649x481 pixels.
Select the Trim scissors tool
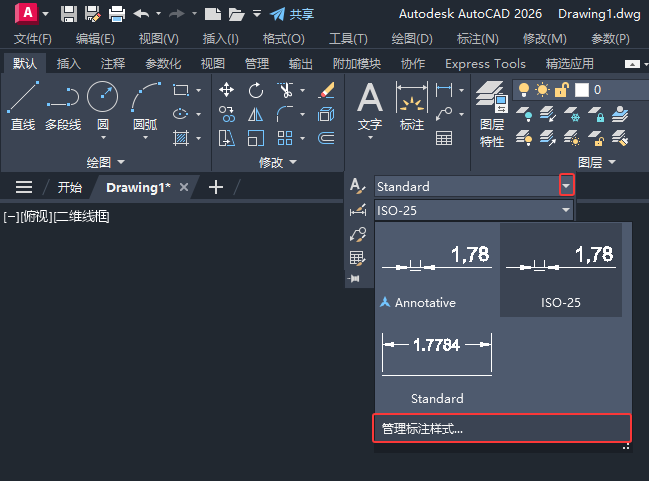[x=285, y=90]
